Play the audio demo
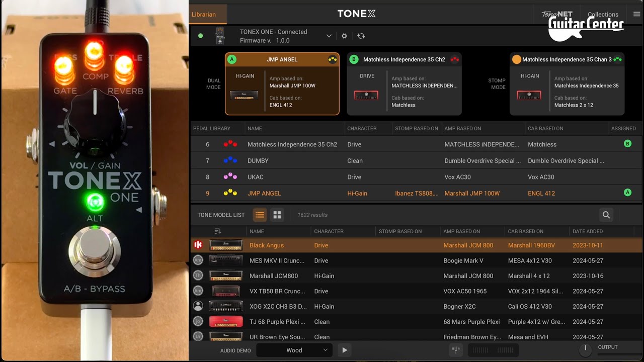644x362 pixels. 345,350
